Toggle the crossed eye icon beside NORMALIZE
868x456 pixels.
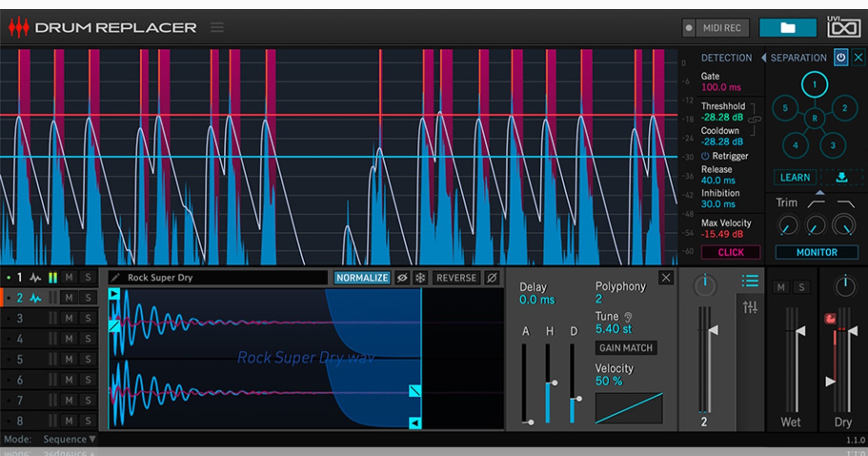(x=402, y=278)
